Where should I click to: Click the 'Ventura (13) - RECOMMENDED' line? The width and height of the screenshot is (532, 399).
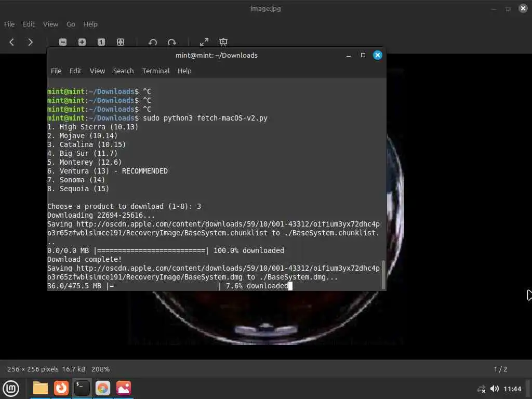click(107, 171)
